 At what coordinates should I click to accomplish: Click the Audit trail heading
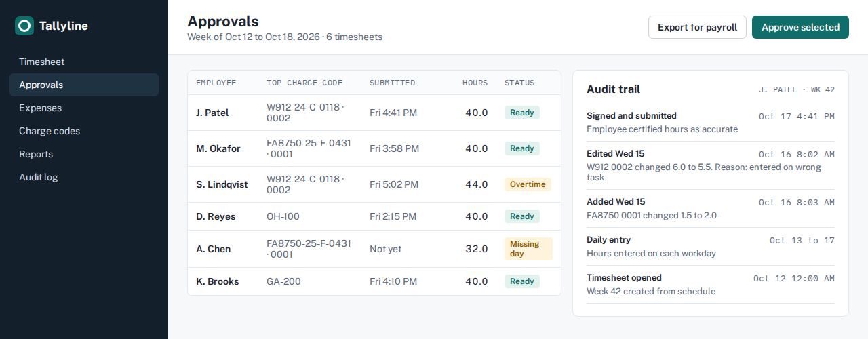coord(613,89)
